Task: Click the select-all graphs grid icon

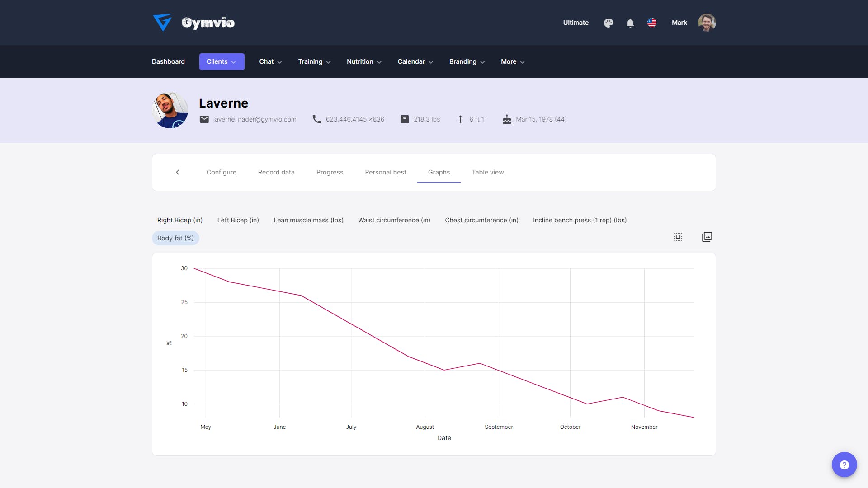Action: 678,237
